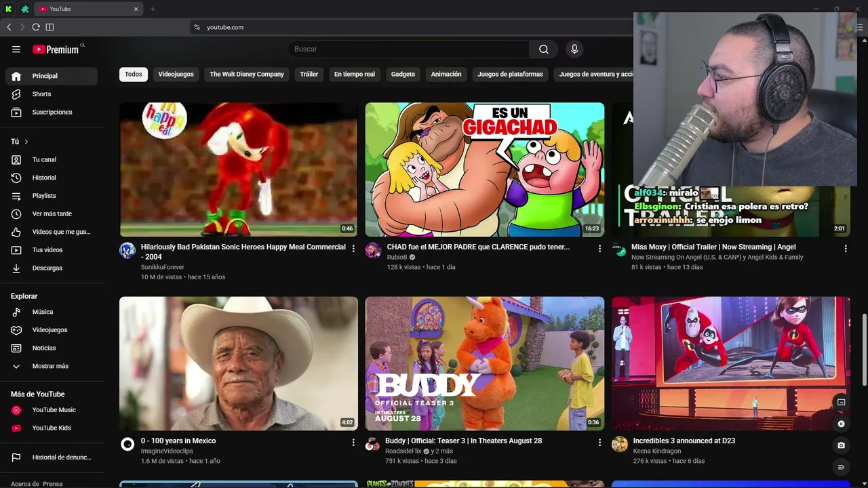Click the floating camera screenshot icon
The image size is (868, 488).
coord(841,445)
